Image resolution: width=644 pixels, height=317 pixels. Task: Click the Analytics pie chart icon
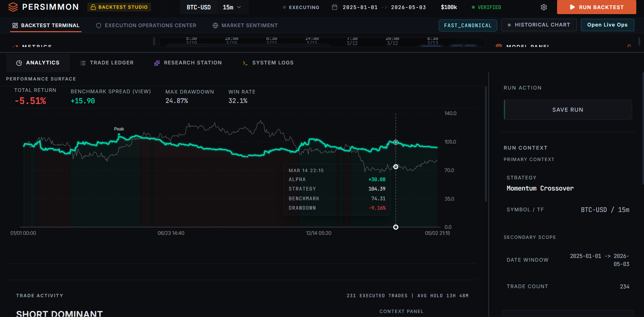19,63
